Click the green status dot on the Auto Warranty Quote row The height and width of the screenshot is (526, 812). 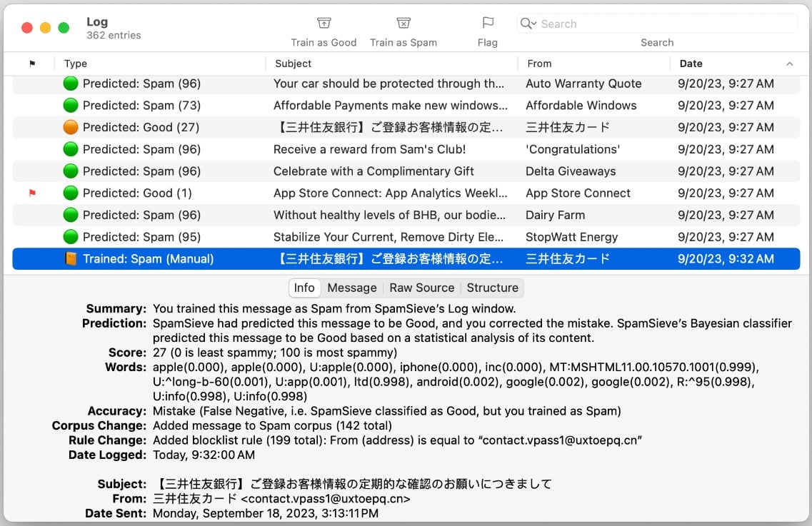pyautogui.click(x=71, y=84)
